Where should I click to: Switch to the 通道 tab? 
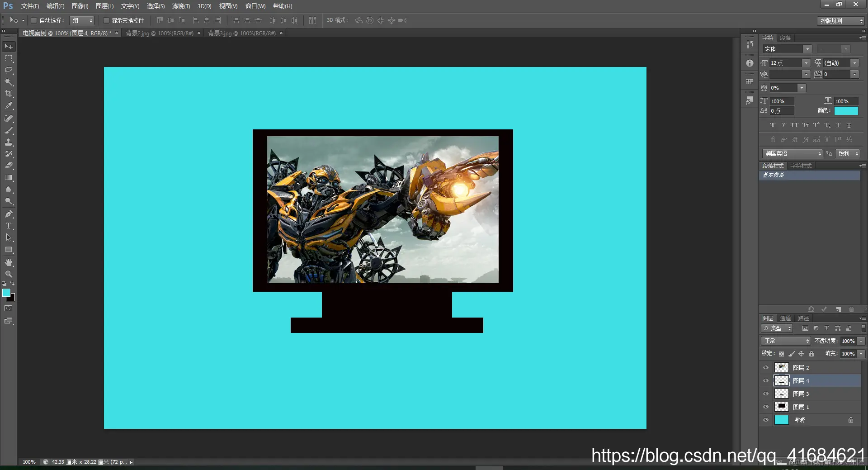[x=786, y=318]
